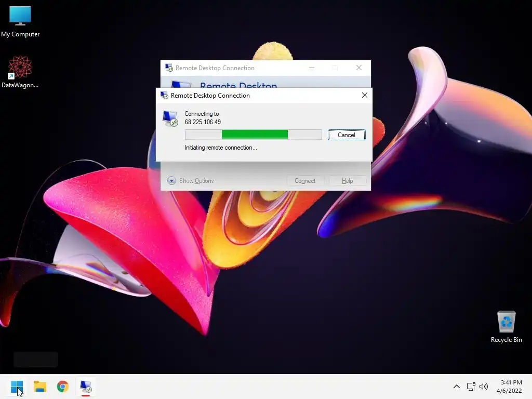This screenshot has height=399, width=532.
Task: Show hidden system tray icons
Action: (457, 387)
